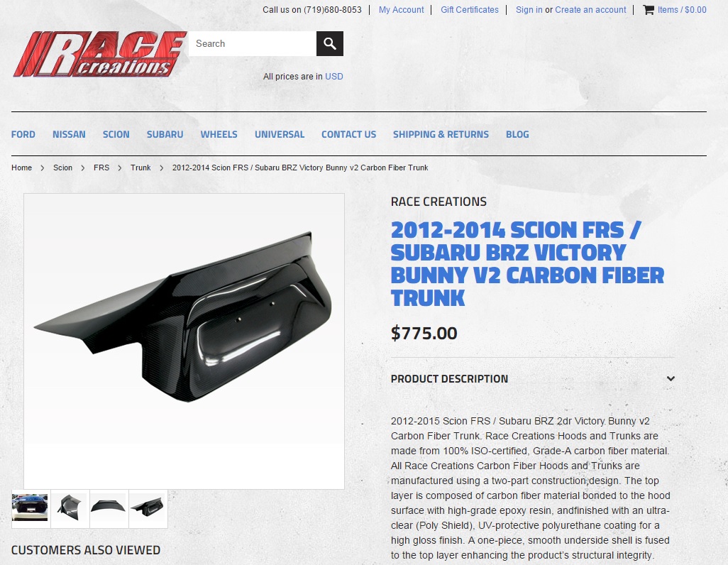
Task: Select the fourth trunk thumbnail
Action: point(148,508)
